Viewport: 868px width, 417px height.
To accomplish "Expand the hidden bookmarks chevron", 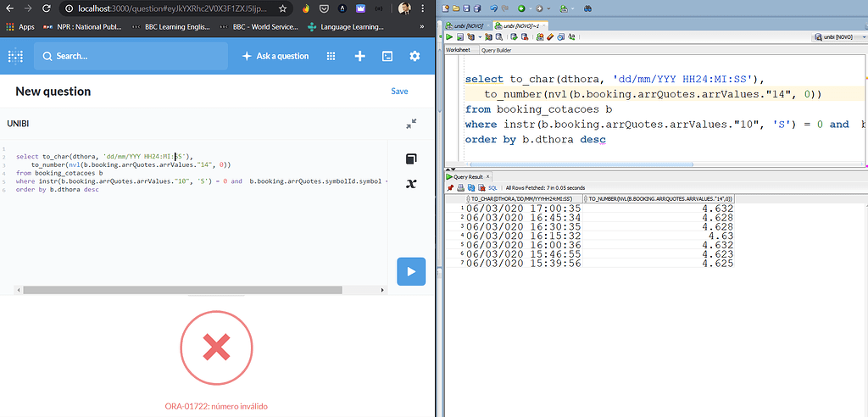I will pyautogui.click(x=421, y=27).
